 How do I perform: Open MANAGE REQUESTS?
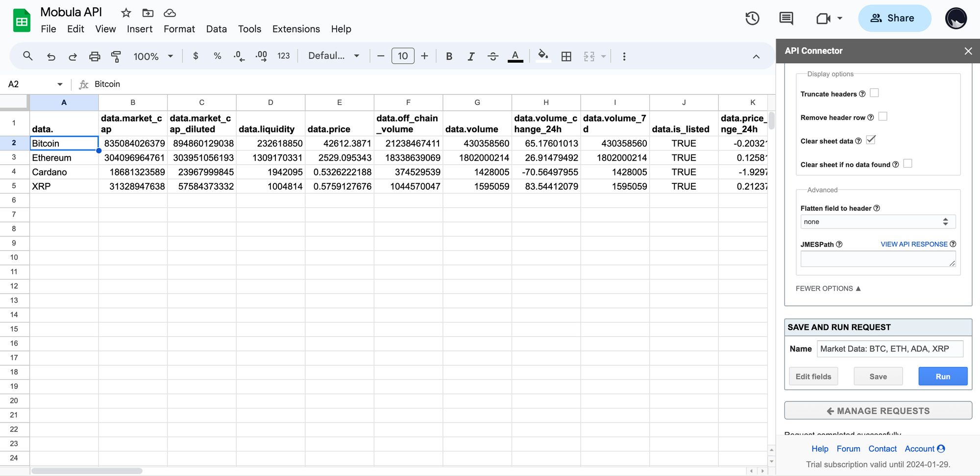tap(878, 410)
